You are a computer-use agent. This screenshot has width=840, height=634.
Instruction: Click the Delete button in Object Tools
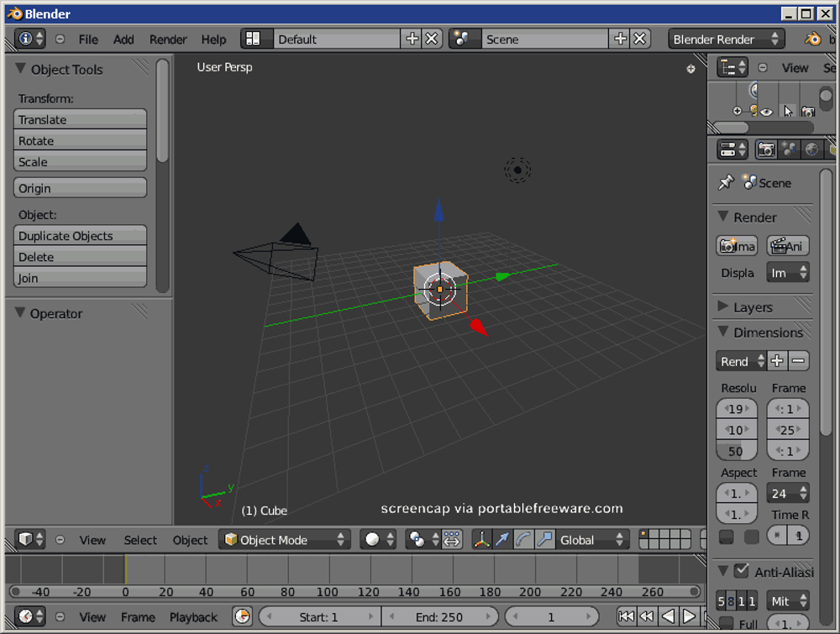tap(81, 256)
